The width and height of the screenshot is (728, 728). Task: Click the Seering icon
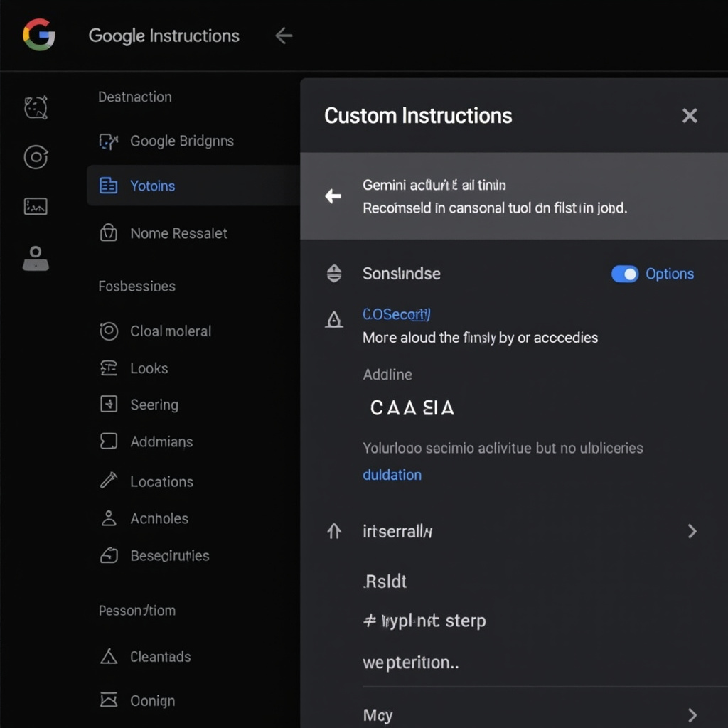coord(109,404)
